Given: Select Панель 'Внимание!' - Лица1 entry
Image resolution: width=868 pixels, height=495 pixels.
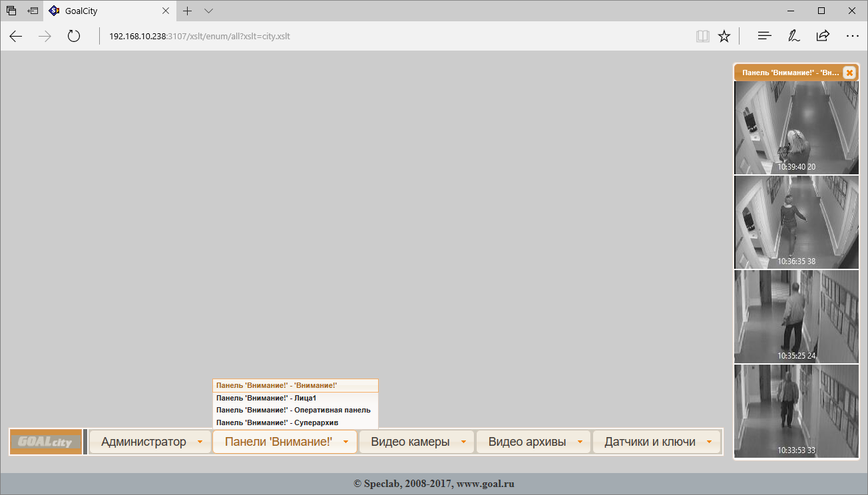Looking at the screenshot, I should 296,398.
